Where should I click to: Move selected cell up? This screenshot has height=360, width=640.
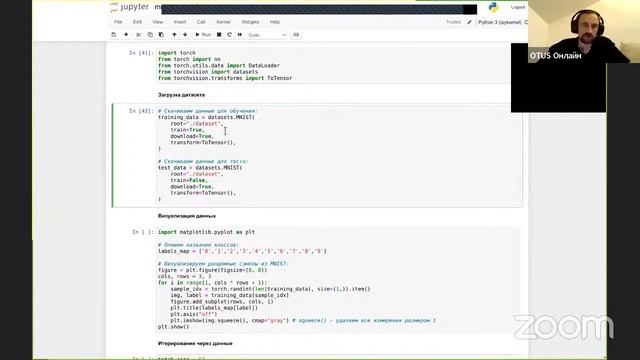174,35
